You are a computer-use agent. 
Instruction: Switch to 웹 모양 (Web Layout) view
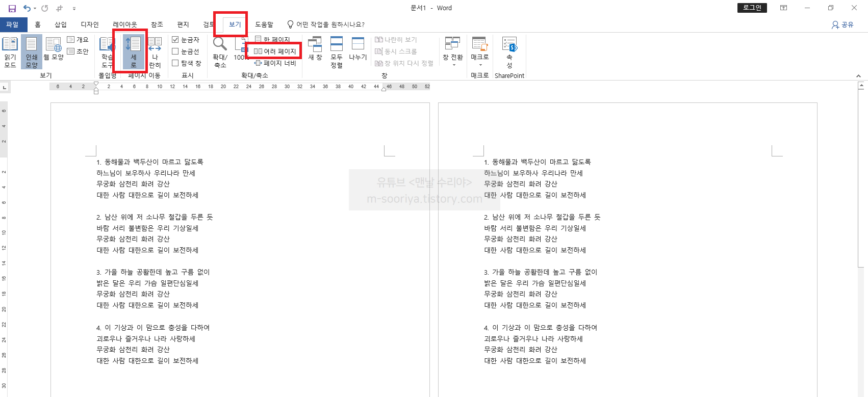(x=54, y=49)
